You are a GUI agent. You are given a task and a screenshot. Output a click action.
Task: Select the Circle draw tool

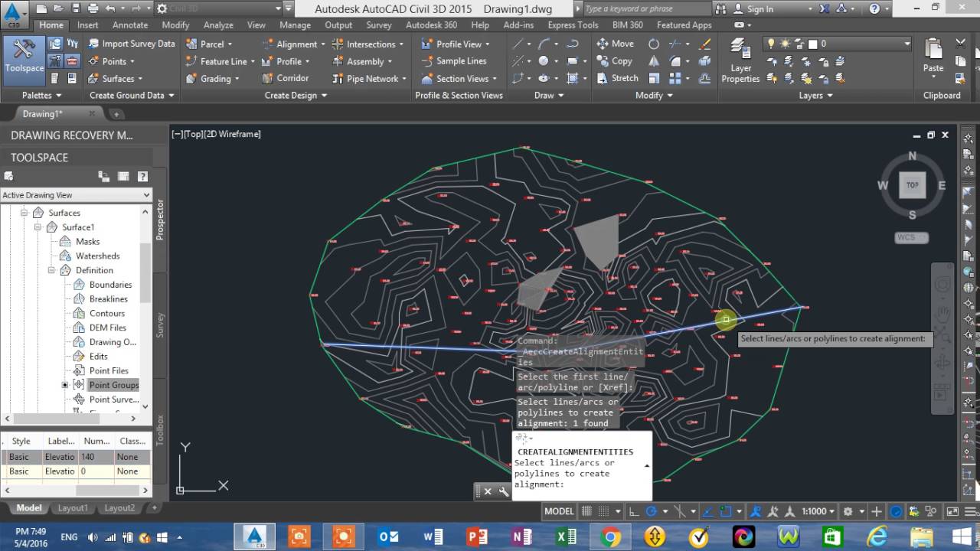click(544, 61)
